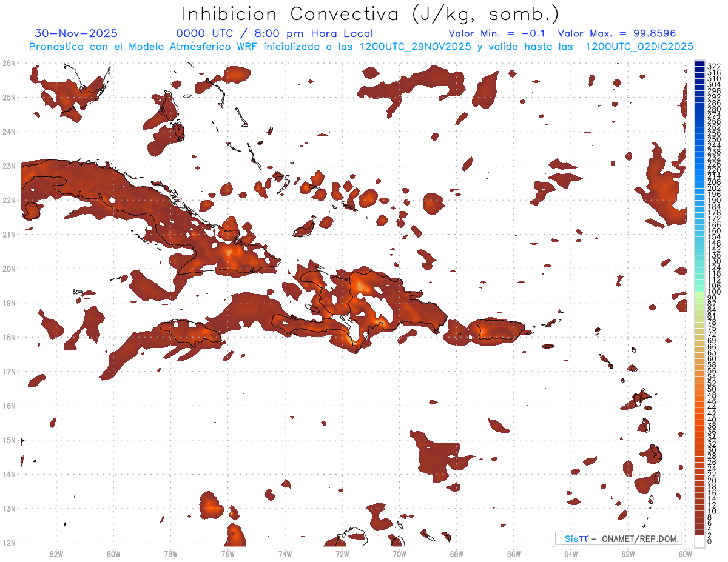Click the 17N latitude label
Viewport: 728px width, 562px height.
pos(9,371)
